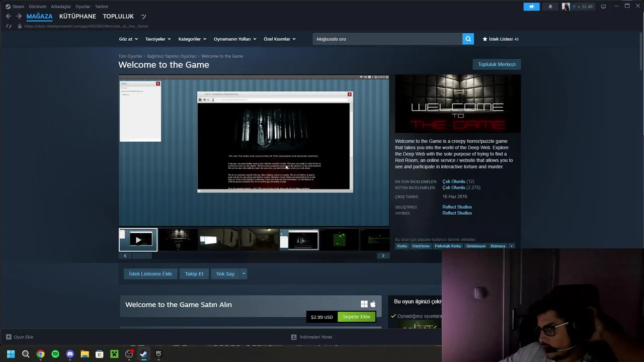Image resolution: width=644 pixels, height=362 pixels.
Task: Click the profile avatar picture
Action: pyautogui.click(x=566, y=7)
